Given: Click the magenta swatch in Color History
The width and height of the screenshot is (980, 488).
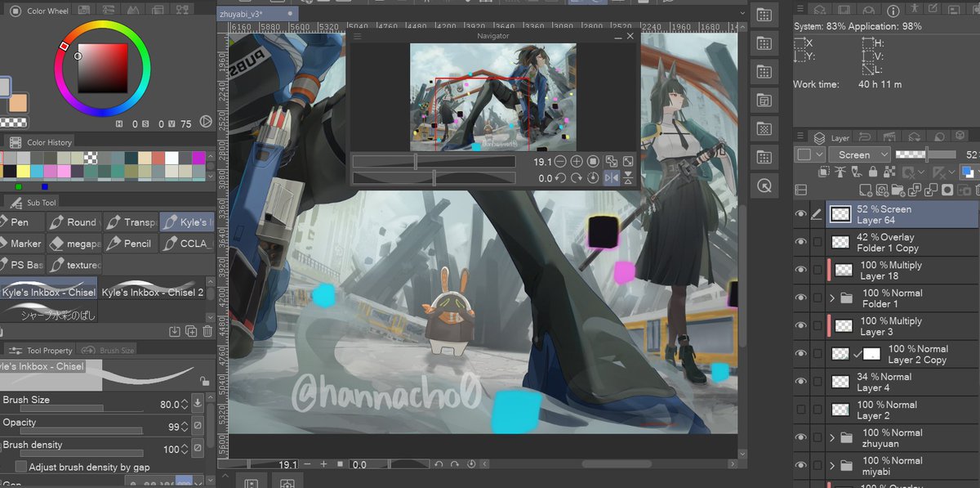Looking at the screenshot, I should tap(198, 158).
